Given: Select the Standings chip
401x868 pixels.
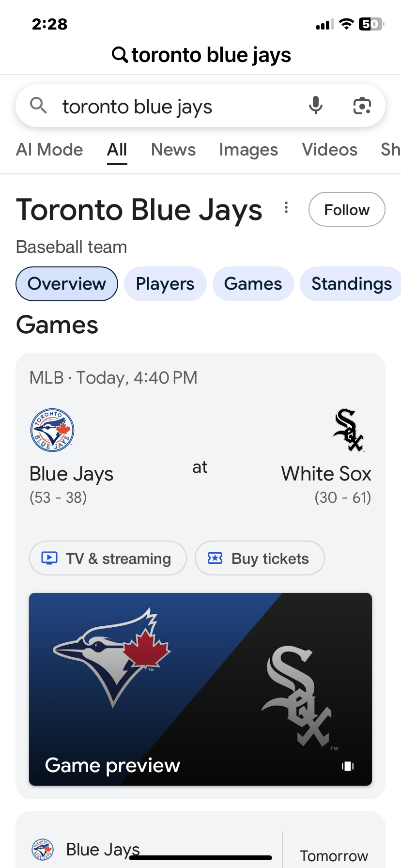Looking at the screenshot, I should coord(351,284).
